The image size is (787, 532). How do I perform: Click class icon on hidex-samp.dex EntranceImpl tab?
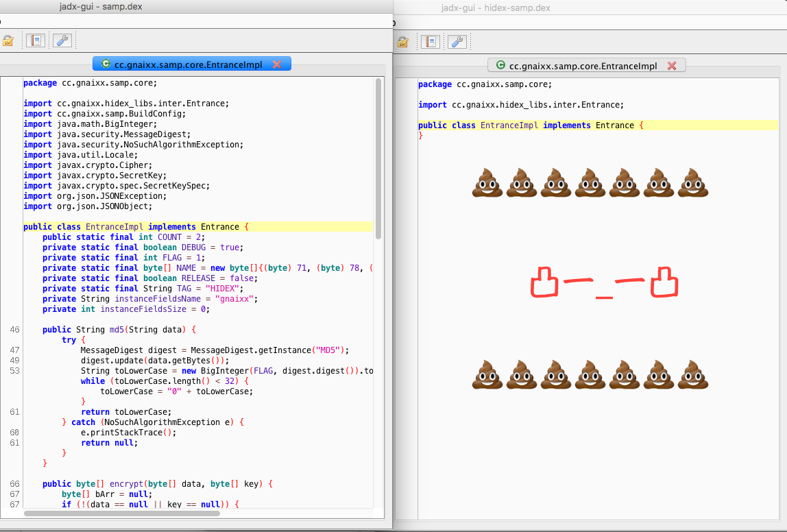pyautogui.click(x=500, y=65)
